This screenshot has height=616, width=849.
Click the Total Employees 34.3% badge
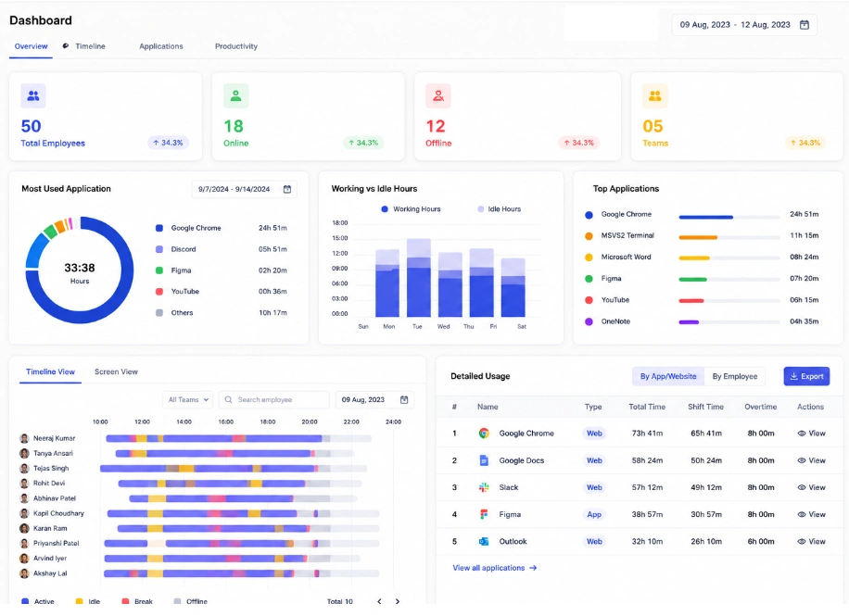168,143
